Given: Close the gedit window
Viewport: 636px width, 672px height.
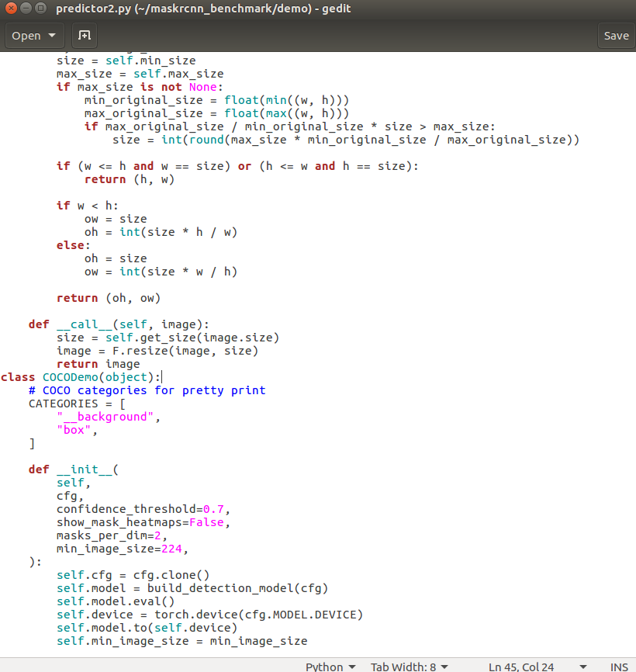Looking at the screenshot, I should coord(11,8).
